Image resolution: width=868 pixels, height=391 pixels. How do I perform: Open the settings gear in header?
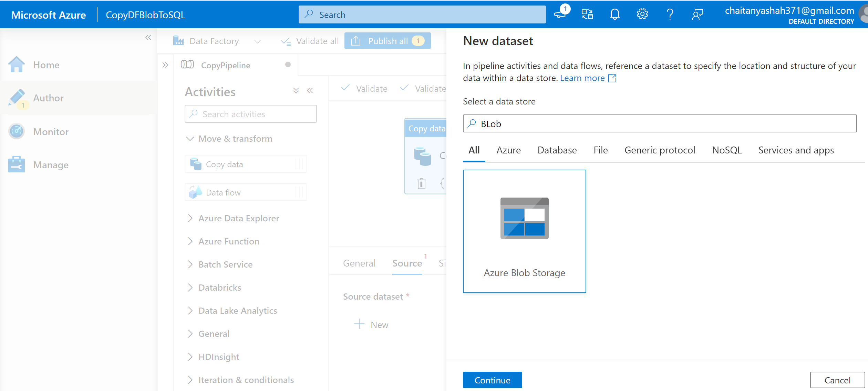point(642,14)
